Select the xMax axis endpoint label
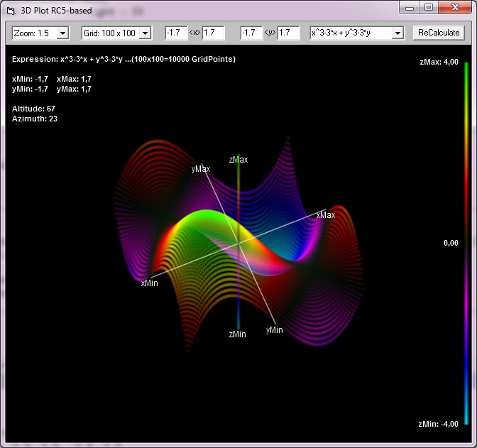Viewport: 477px width, 448px height. tap(326, 214)
